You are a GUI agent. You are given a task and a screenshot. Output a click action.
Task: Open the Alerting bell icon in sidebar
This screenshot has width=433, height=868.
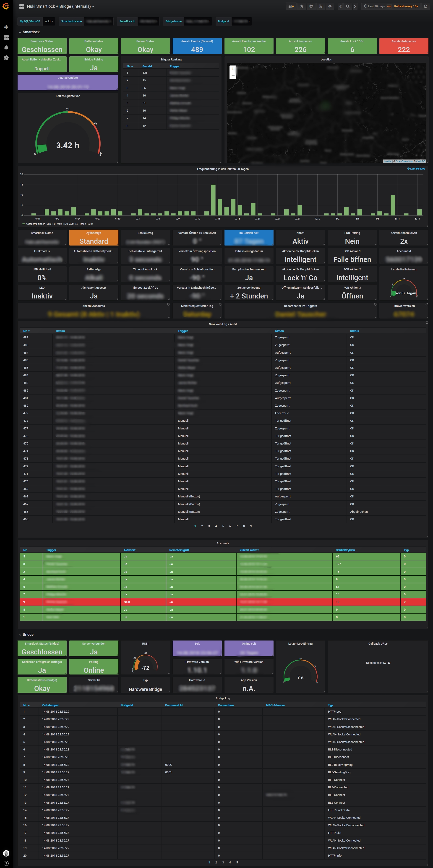click(6, 47)
